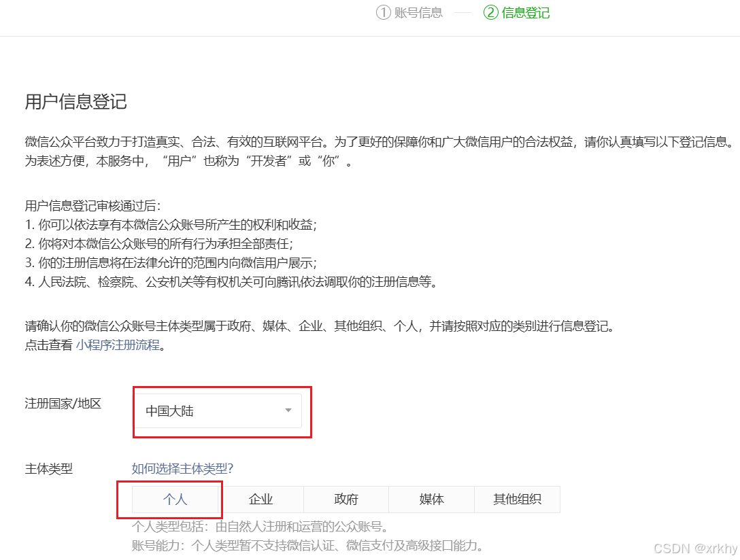Click the sentence starting 为表述方便
The height and width of the screenshot is (560, 740).
(188, 161)
